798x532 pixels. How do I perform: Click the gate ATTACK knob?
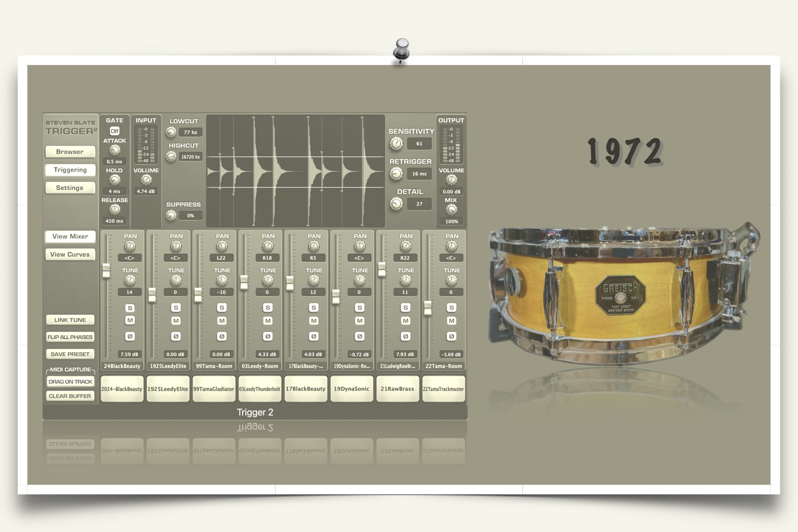point(114,151)
